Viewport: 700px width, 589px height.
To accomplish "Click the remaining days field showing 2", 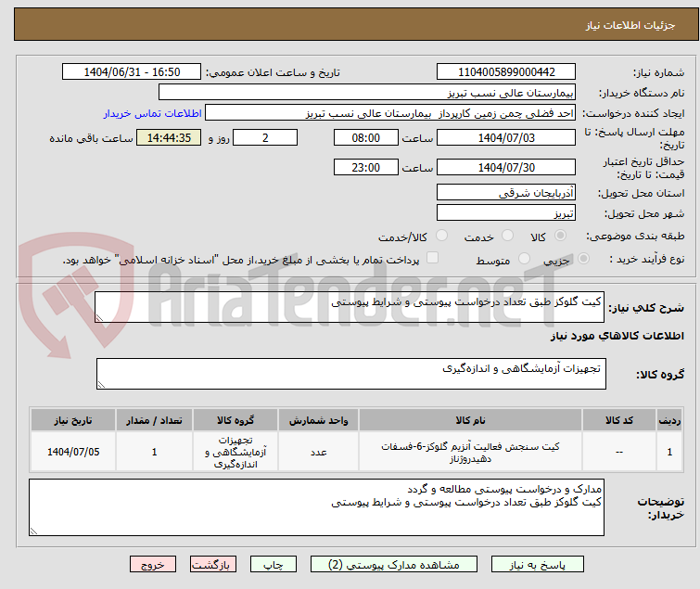I will click(265, 137).
